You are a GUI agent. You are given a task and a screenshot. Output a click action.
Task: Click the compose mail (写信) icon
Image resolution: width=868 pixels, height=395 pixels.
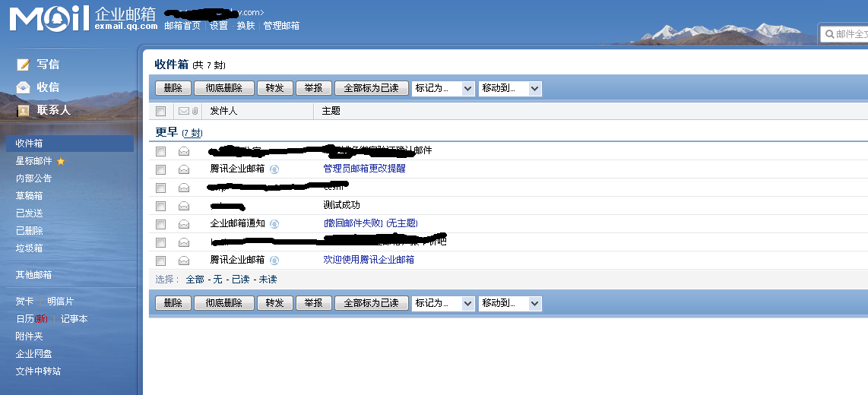pyautogui.click(x=24, y=65)
